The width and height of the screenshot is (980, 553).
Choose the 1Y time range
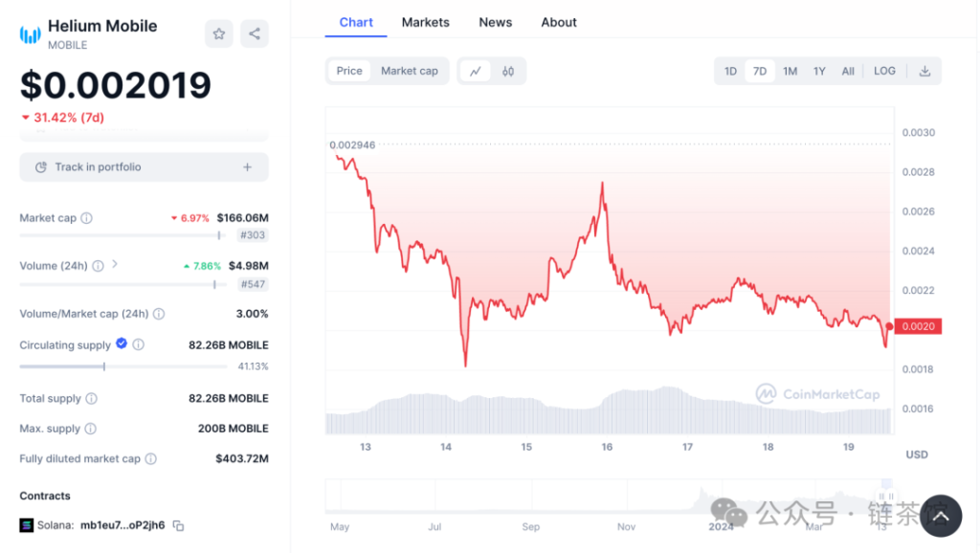click(x=819, y=71)
